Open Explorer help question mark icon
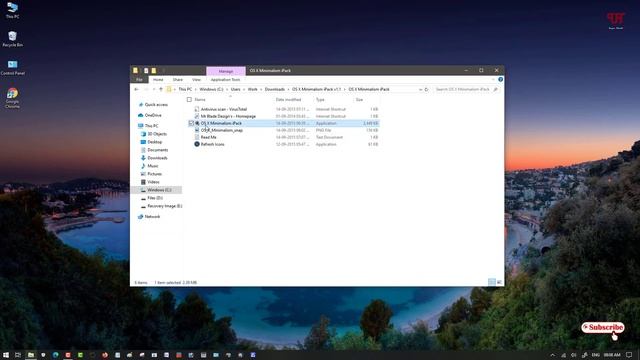The height and width of the screenshot is (360, 640). (500, 80)
